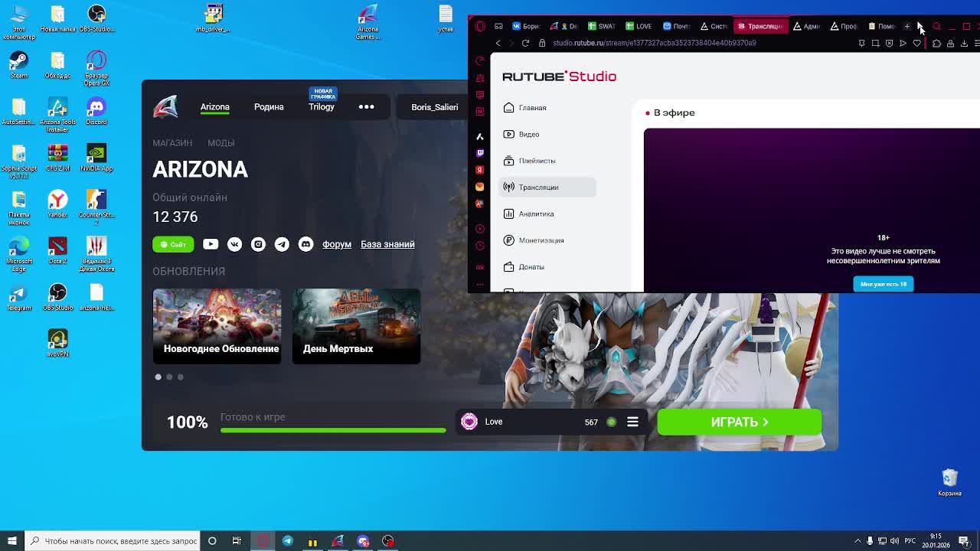The width and height of the screenshot is (980, 551).
Task: Open the База знаний link
Action: tap(387, 244)
